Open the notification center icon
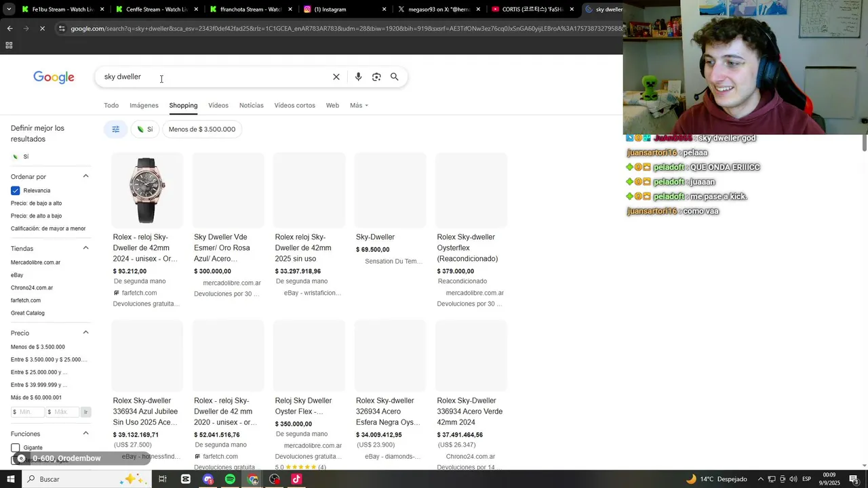868x488 pixels. pos(854,479)
